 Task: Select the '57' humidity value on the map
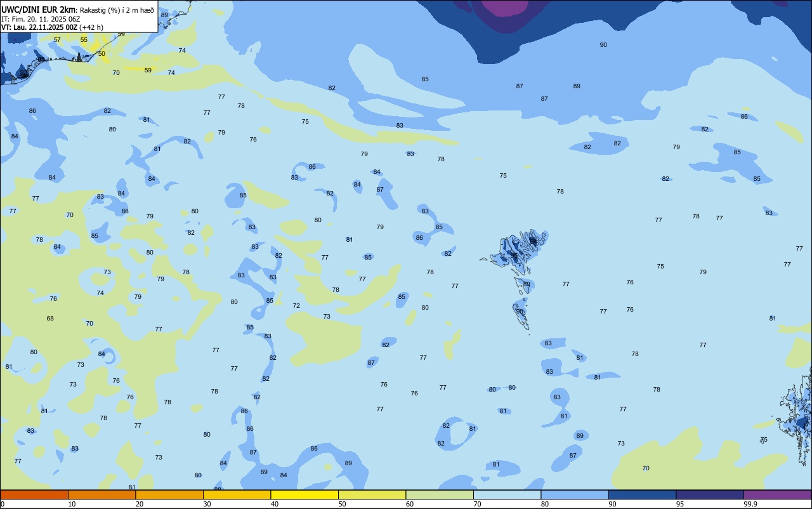[57, 39]
